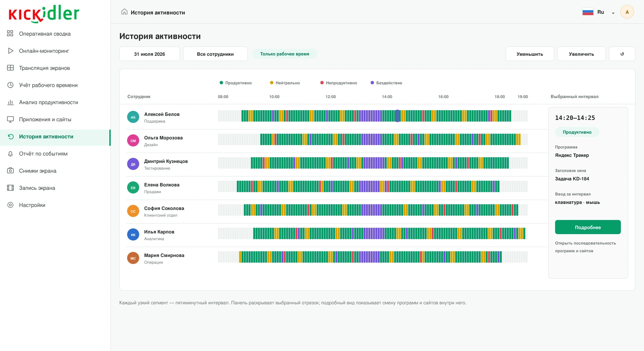Click the ИК avatar for Илья Карпов

[133, 235]
